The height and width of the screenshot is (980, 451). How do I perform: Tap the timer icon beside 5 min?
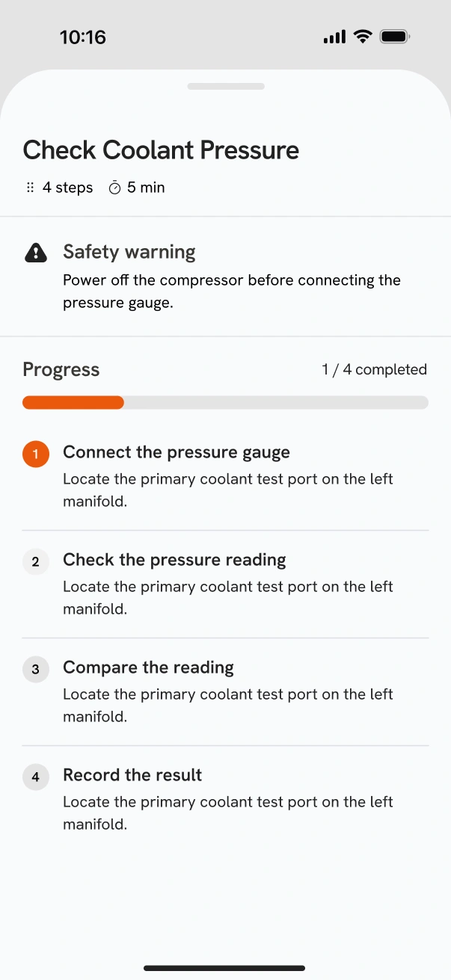[x=114, y=188]
